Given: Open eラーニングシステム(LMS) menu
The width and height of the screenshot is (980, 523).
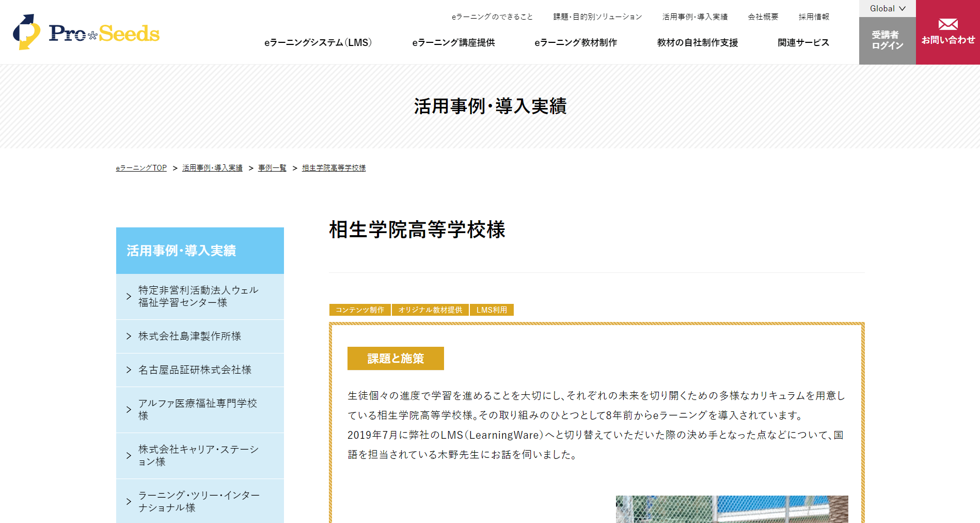Looking at the screenshot, I should pyautogui.click(x=318, y=42).
